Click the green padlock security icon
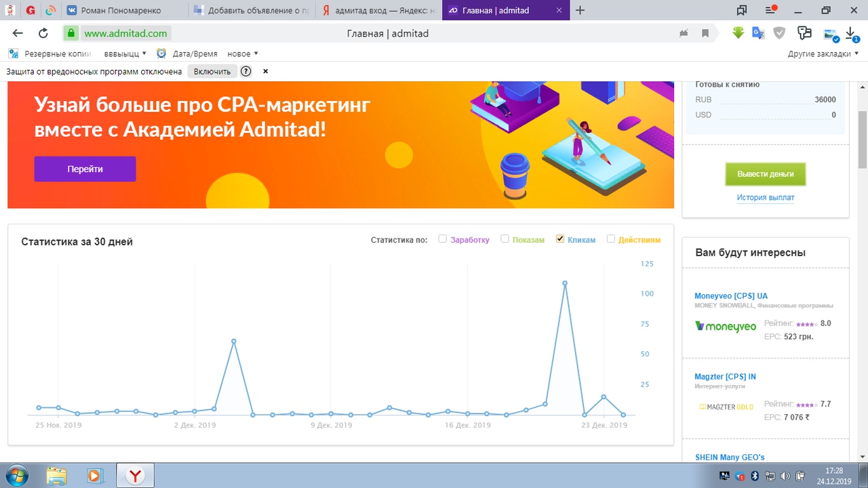 click(x=71, y=33)
